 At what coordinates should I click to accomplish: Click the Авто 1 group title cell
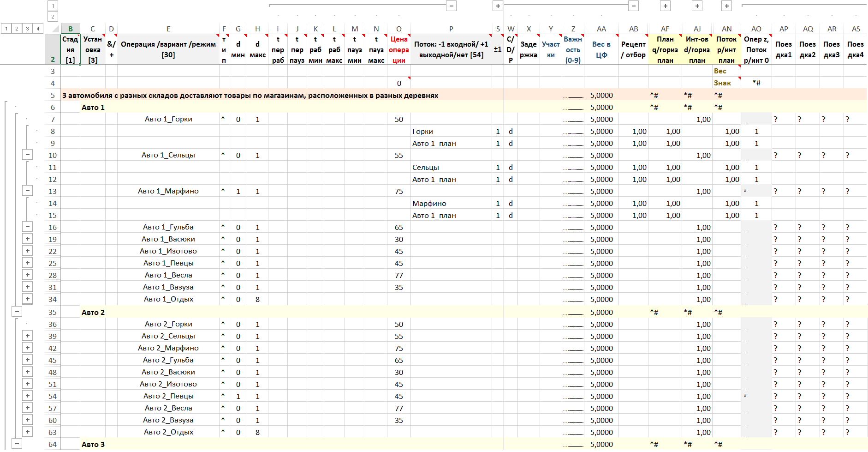point(93,107)
